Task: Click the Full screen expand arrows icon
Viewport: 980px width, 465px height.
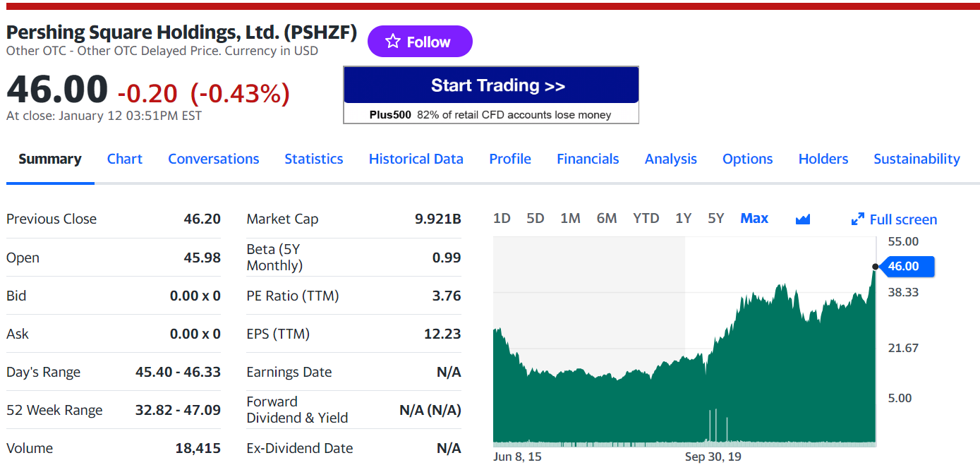Action: (x=858, y=219)
